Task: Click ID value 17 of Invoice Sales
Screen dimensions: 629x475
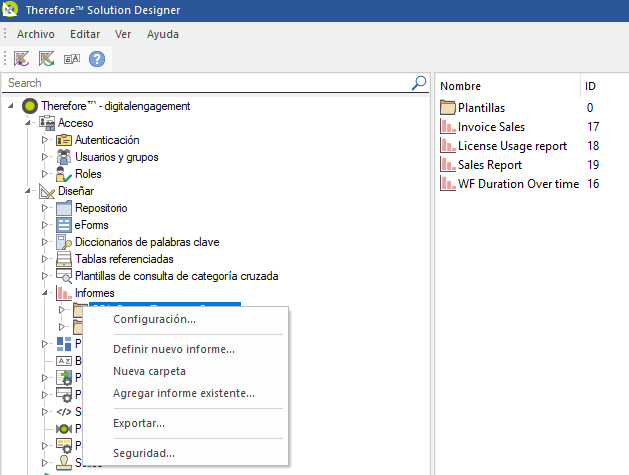Action: coord(593,127)
